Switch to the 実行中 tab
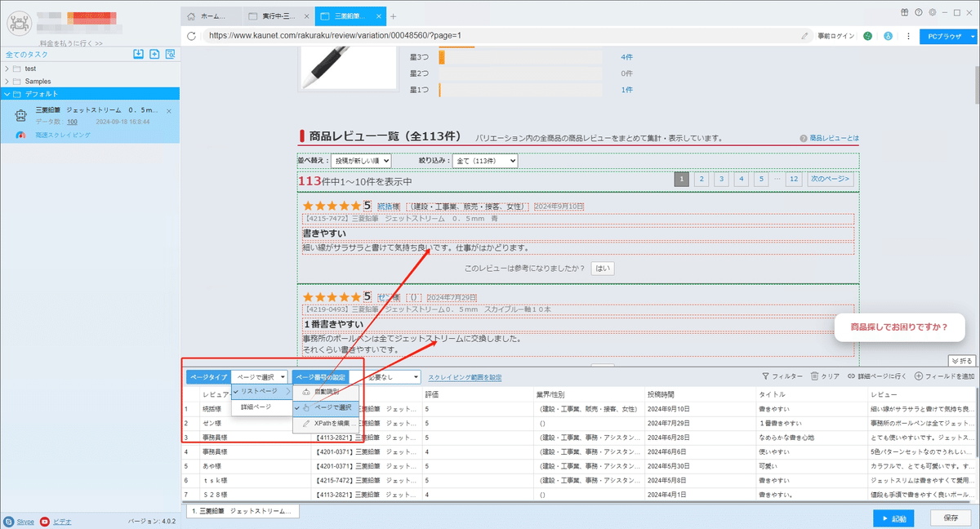This screenshot has width=980, height=529. click(x=278, y=16)
